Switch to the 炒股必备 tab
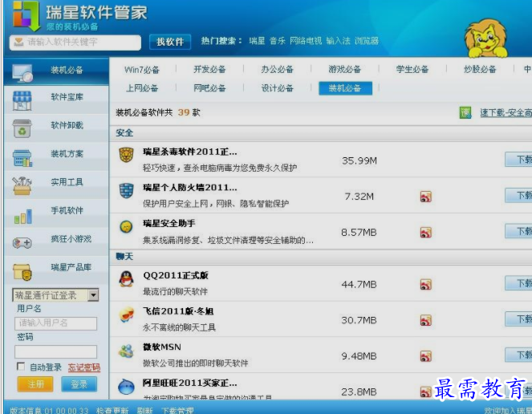This screenshot has height=414, width=532. pyautogui.click(x=480, y=70)
